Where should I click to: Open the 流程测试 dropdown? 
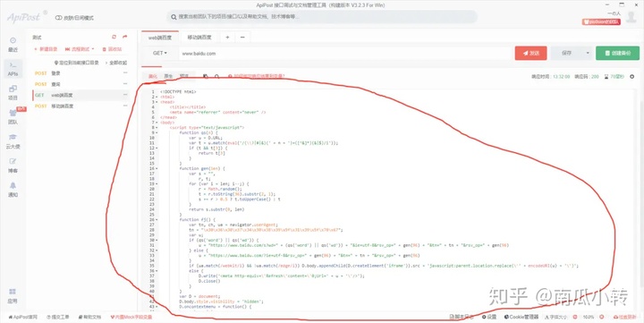[x=80, y=49]
